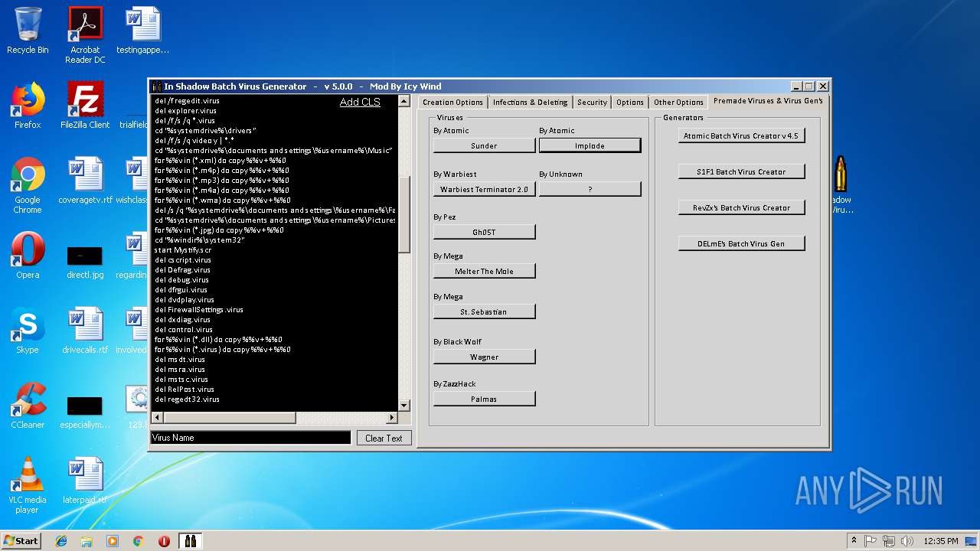Screen dimensions: 980x551
Task: Open the laterpaid.rtf desktop file
Action: pos(85,481)
